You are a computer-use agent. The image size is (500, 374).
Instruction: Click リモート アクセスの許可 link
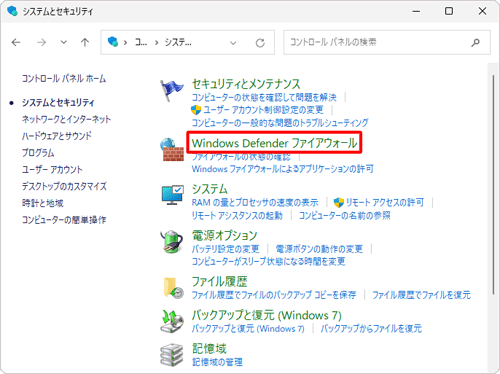[385, 202]
